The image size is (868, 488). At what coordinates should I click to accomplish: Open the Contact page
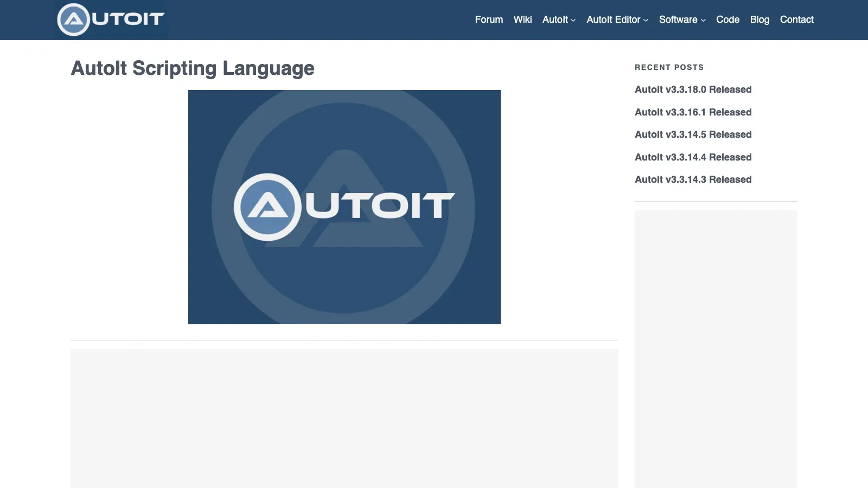point(796,20)
